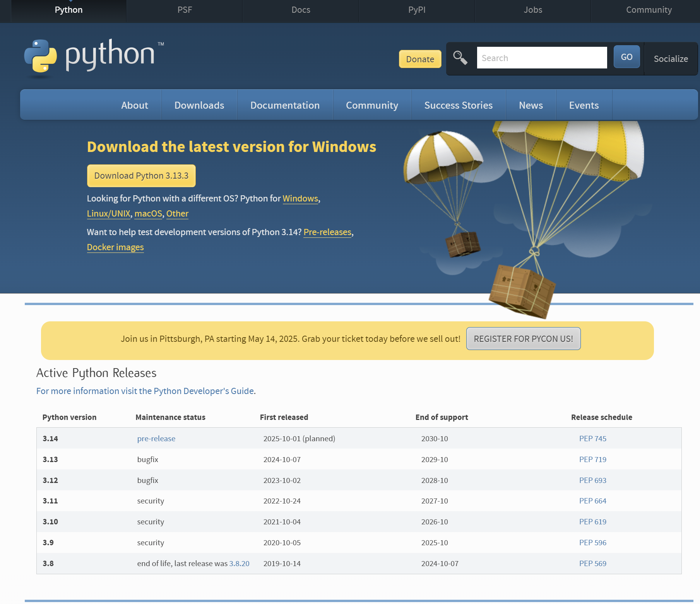Viewport: 700px width, 604px height.
Task: Open the Documentation menu
Action: point(285,105)
